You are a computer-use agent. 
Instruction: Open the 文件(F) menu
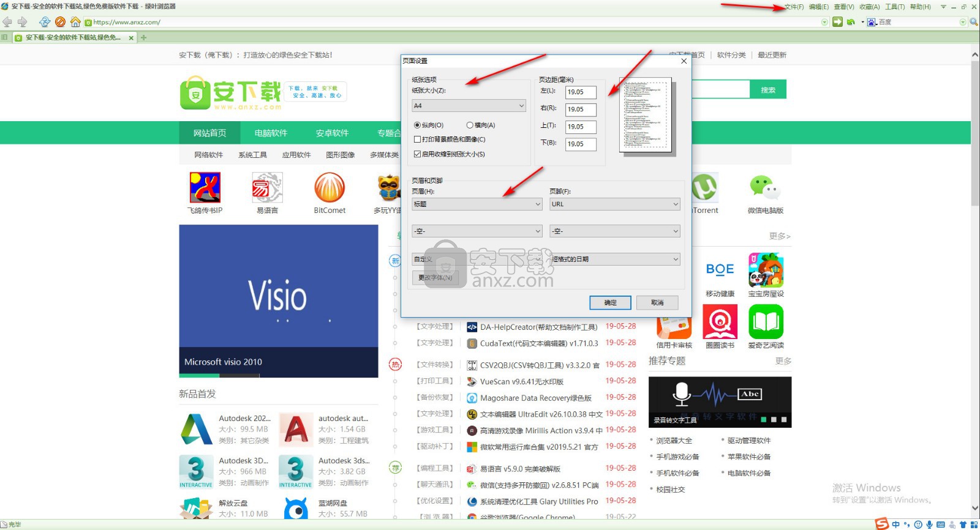coord(794,7)
